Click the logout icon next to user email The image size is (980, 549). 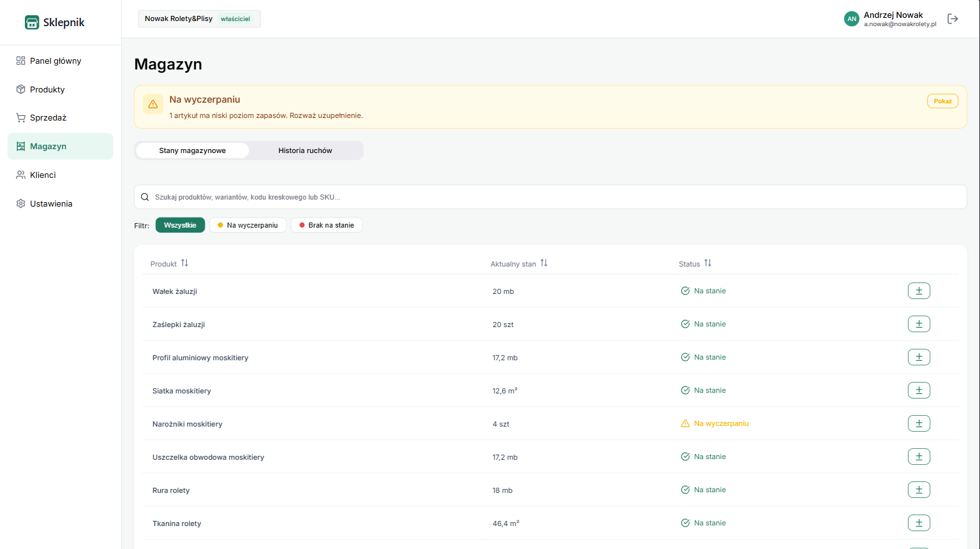coord(953,19)
